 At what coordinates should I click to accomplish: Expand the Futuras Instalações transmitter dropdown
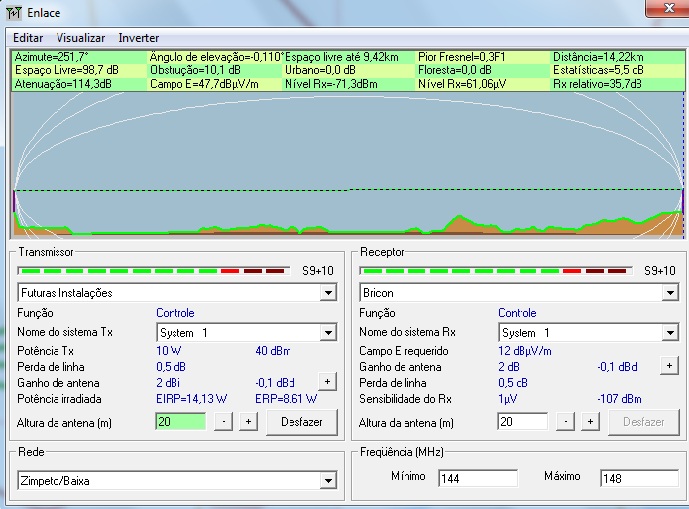pos(328,293)
